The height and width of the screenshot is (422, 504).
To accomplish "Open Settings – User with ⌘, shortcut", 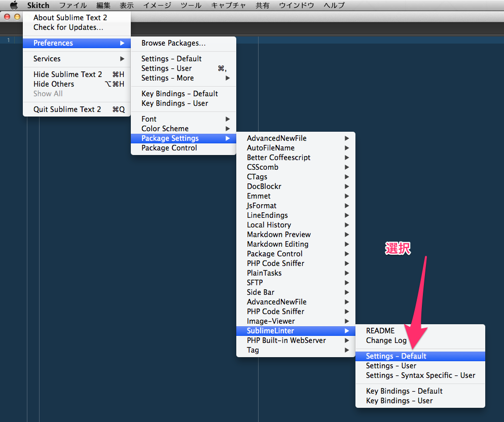I will coord(184,68).
